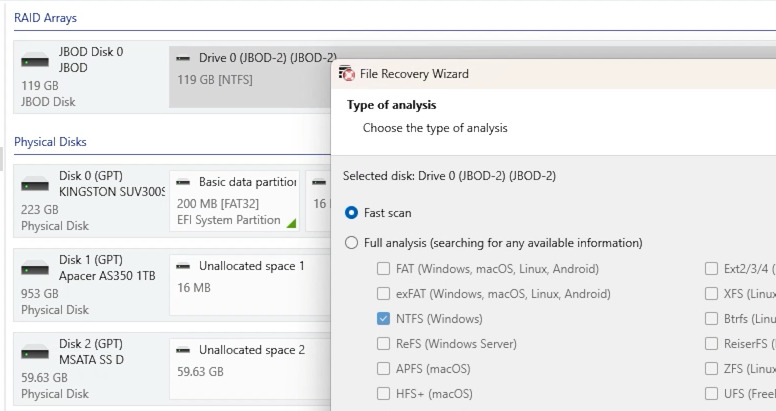Tick the ZFS checkbox

[711, 368]
